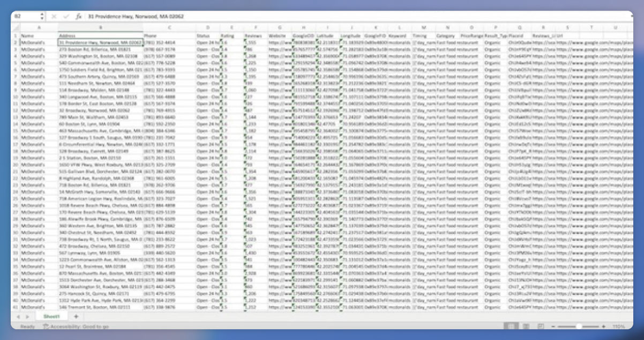Confirm the entry with the formula bar checkmark icon

66,17
